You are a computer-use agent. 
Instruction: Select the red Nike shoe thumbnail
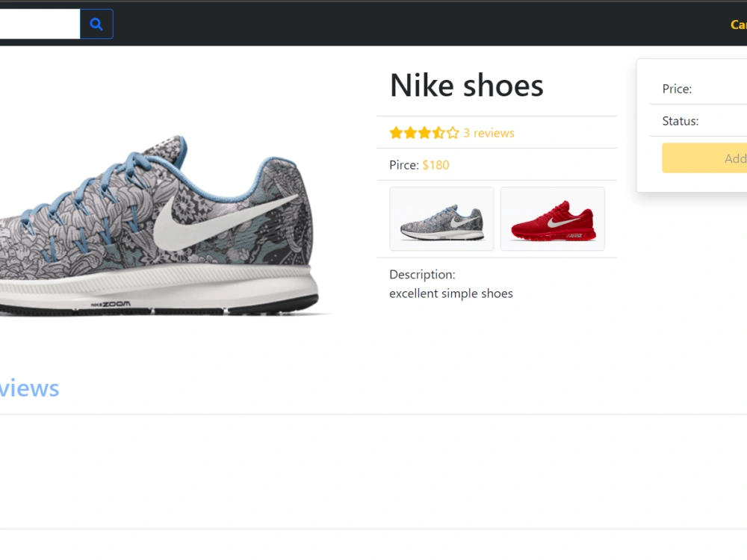[553, 219]
